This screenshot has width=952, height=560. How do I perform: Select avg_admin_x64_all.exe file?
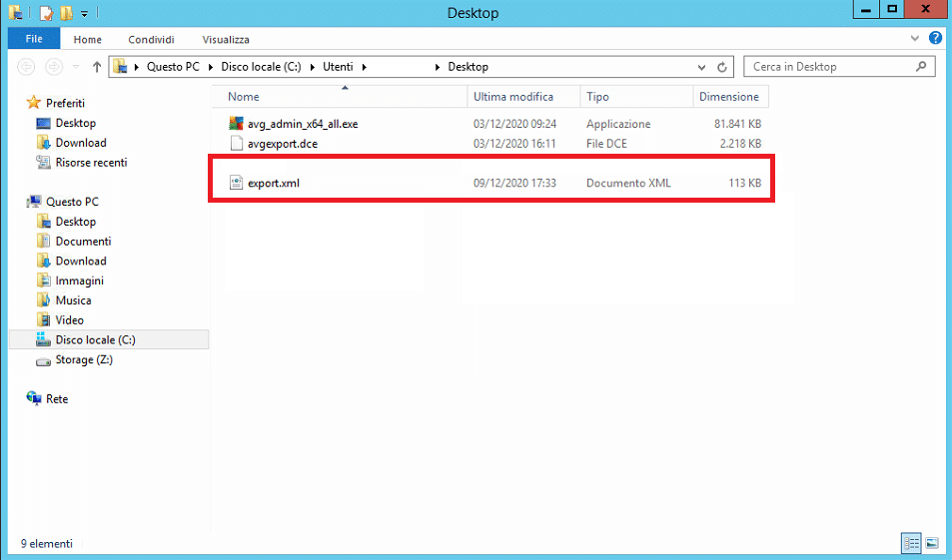[x=303, y=124]
